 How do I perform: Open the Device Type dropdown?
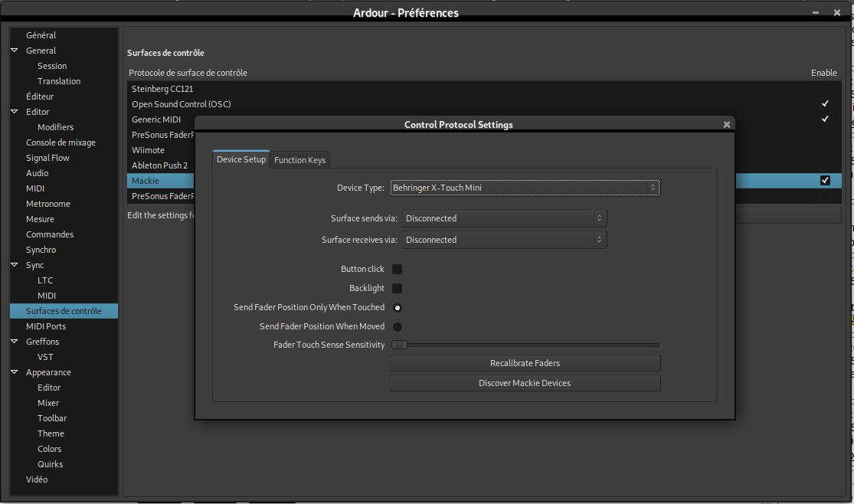[525, 188]
